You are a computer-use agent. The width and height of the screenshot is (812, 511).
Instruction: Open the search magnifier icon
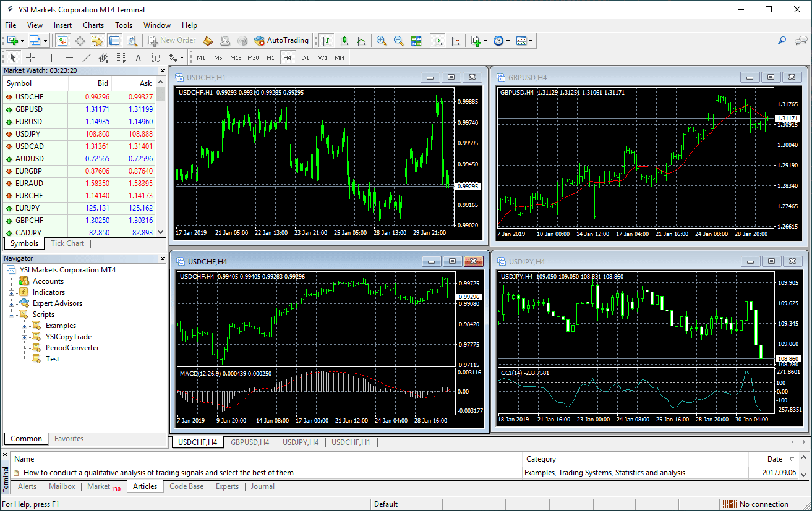(x=782, y=41)
